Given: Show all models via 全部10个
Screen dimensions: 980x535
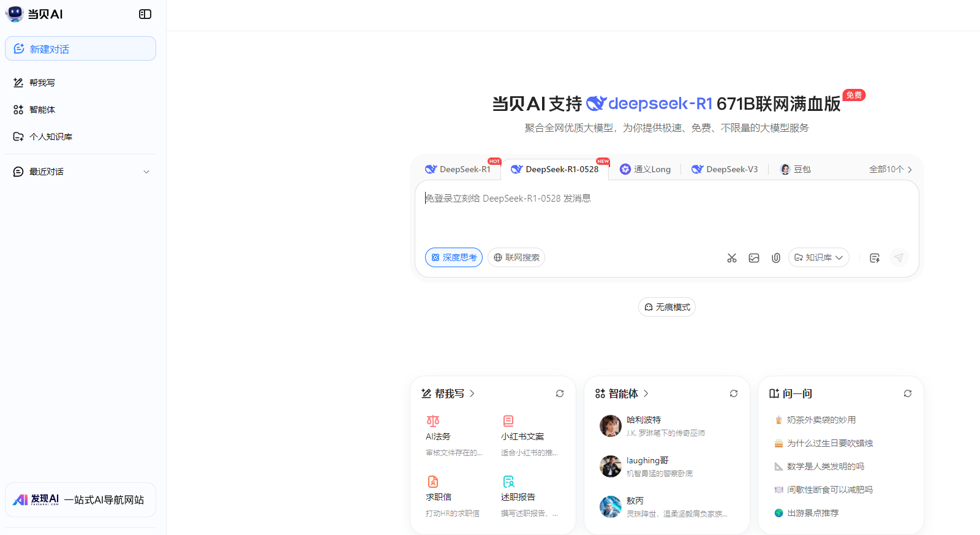Looking at the screenshot, I should pyautogui.click(x=891, y=169).
